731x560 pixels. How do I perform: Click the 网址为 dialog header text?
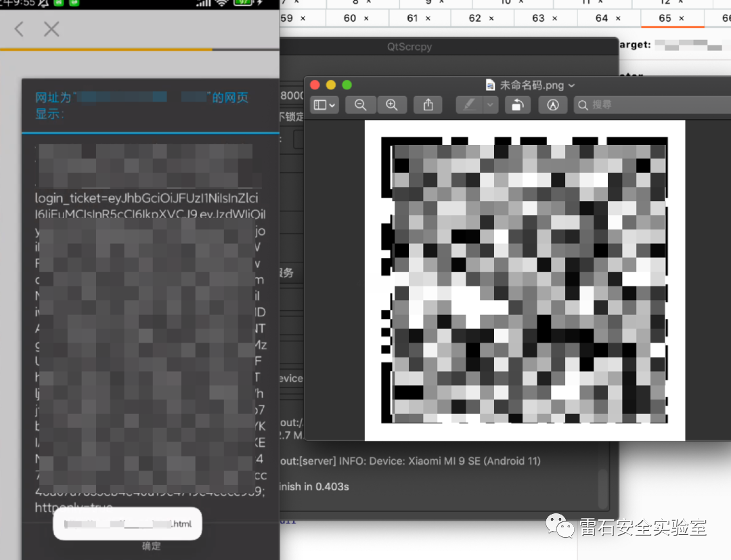click(141, 106)
